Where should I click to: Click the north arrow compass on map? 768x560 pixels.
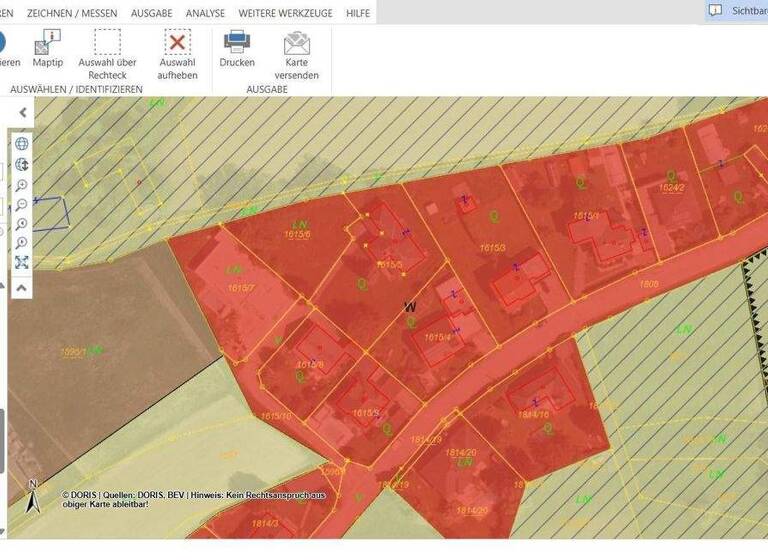pyautogui.click(x=32, y=498)
